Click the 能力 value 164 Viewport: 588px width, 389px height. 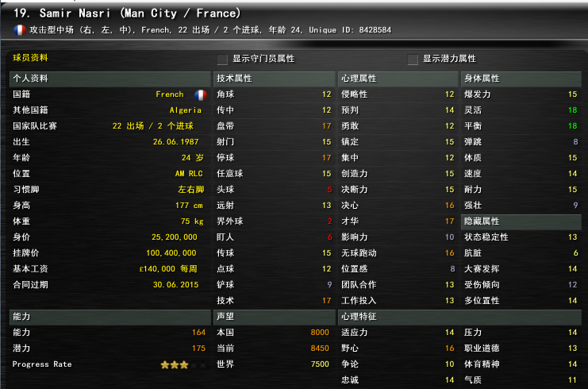(198, 333)
